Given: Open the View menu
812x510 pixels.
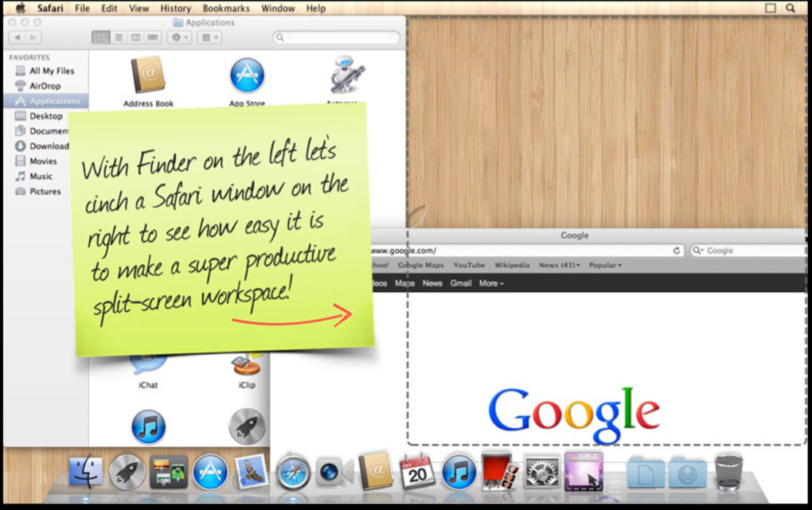Looking at the screenshot, I should click(139, 8).
